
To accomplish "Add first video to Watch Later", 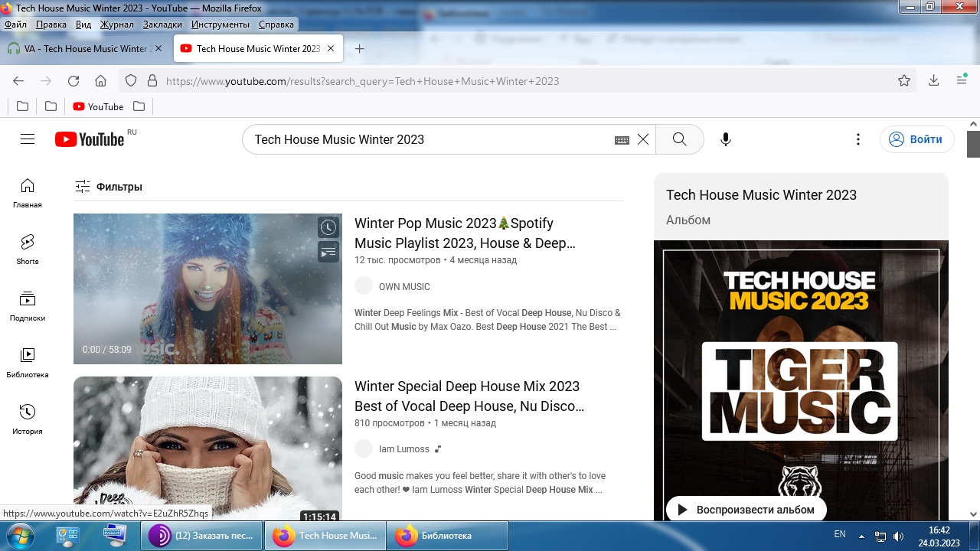I will pos(328,227).
